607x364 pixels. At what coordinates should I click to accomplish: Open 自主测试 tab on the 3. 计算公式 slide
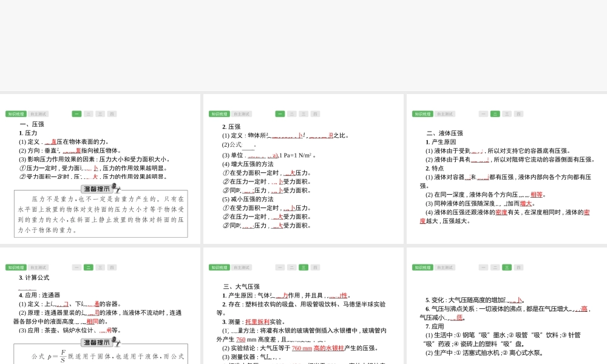38,268
